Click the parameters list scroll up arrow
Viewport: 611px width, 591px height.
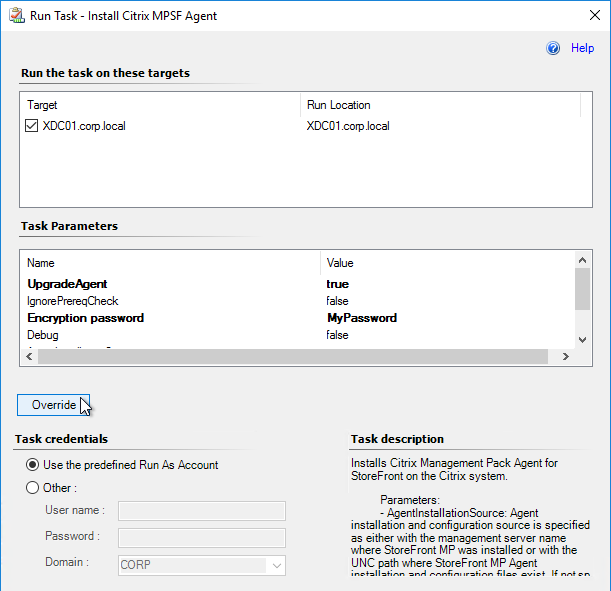[582, 260]
